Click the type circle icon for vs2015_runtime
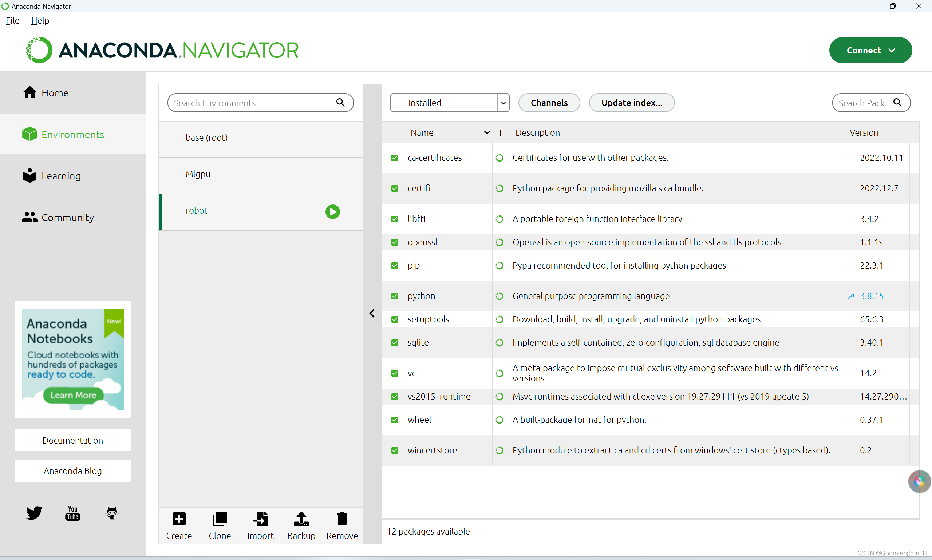 [499, 397]
